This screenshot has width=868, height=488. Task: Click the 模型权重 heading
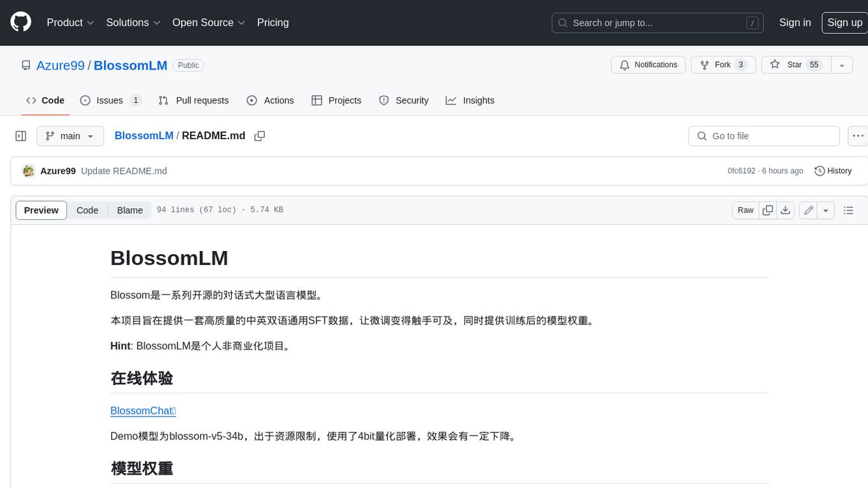point(142,468)
